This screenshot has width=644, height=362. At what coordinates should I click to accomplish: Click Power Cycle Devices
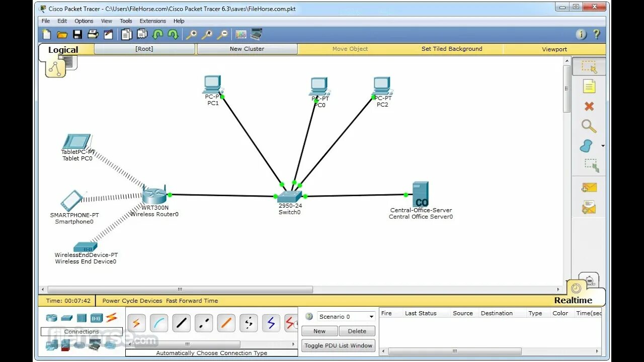click(132, 301)
